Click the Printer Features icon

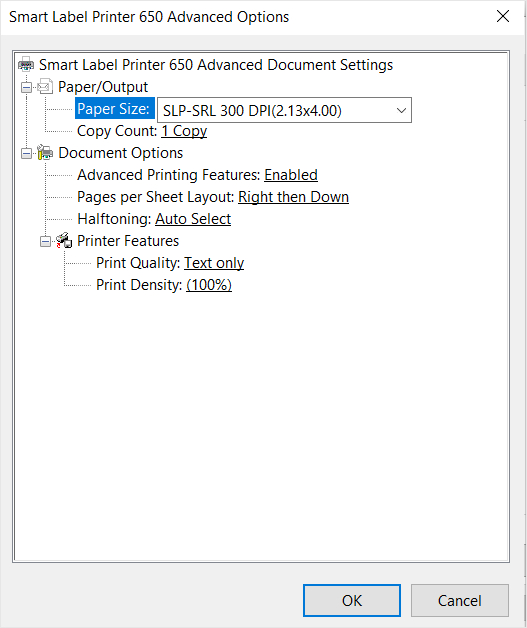point(64,241)
